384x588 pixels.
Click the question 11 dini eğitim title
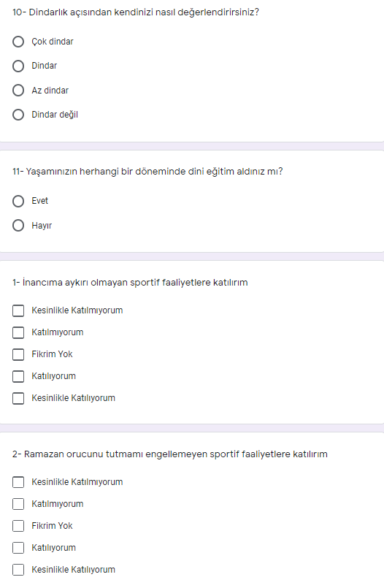click(147, 172)
